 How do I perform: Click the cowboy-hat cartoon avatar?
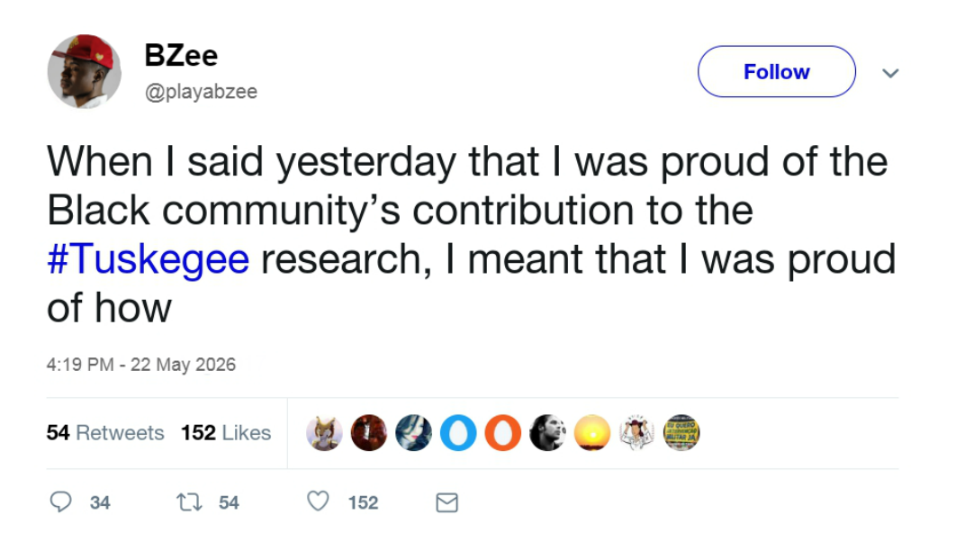[636, 433]
